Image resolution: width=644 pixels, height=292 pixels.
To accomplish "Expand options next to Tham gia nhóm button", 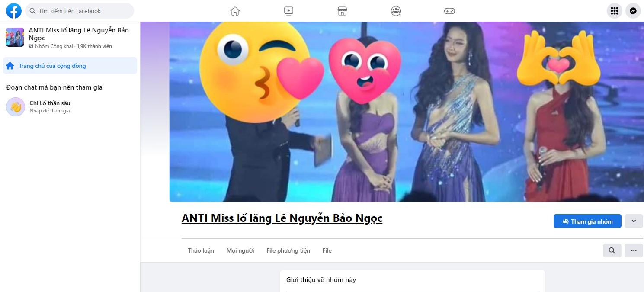I will tap(633, 221).
